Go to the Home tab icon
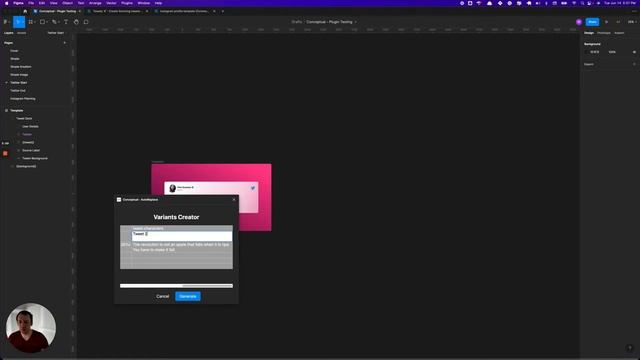Image resolution: width=640 pixels, height=360 pixels. (25, 11)
